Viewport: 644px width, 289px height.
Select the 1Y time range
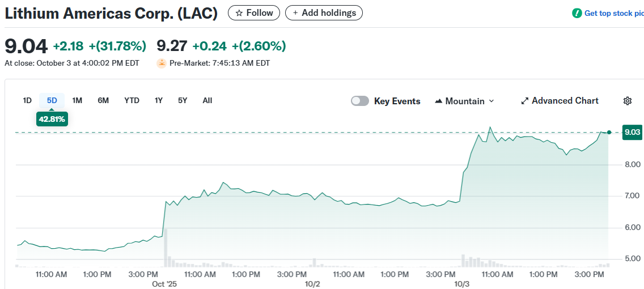(159, 100)
